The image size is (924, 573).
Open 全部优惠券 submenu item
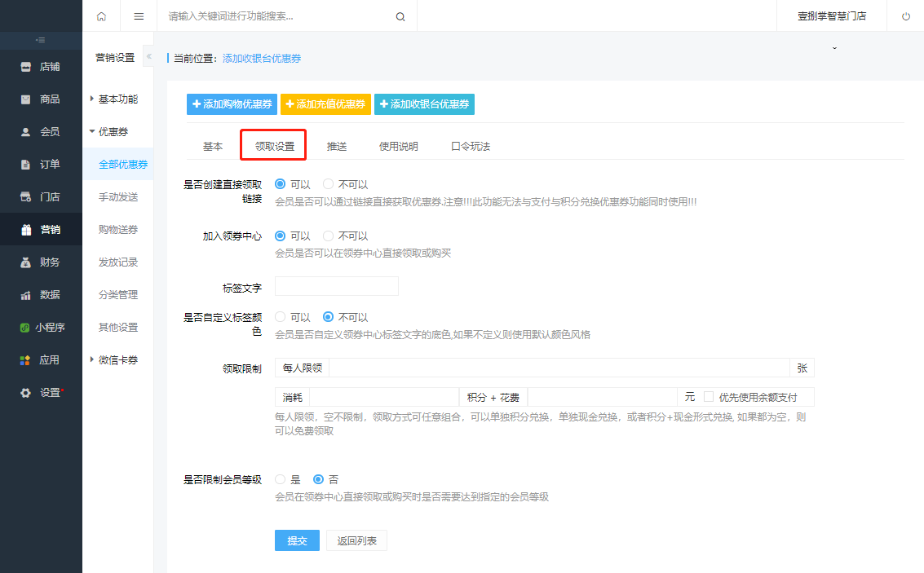pyautogui.click(x=118, y=165)
